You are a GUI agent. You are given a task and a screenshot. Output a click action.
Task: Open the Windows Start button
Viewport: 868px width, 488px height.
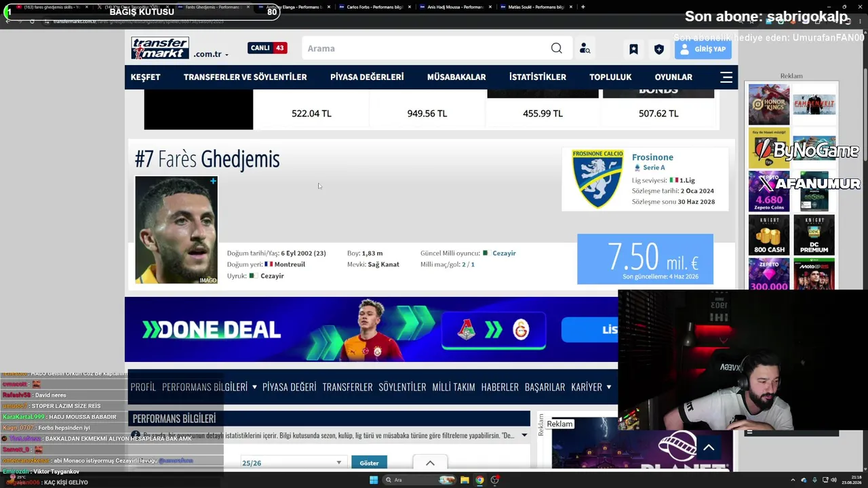(374, 480)
